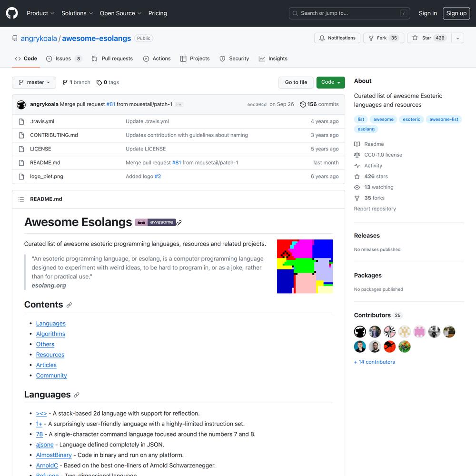Viewport: 476px width, 476px height.
Task: Click the esoteric topic tag
Action: [x=411, y=119]
